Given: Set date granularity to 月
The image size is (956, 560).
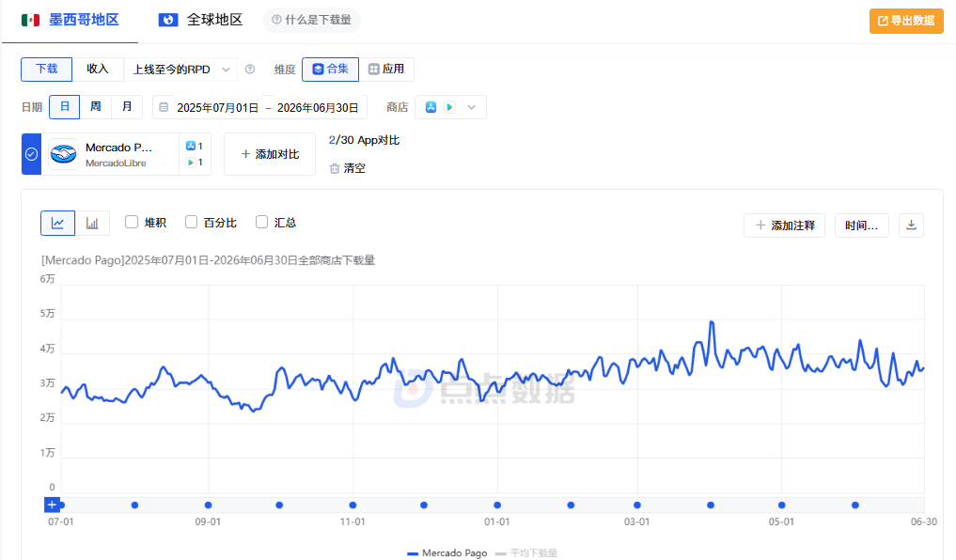Looking at the screenshot, I should click(127, 106).
